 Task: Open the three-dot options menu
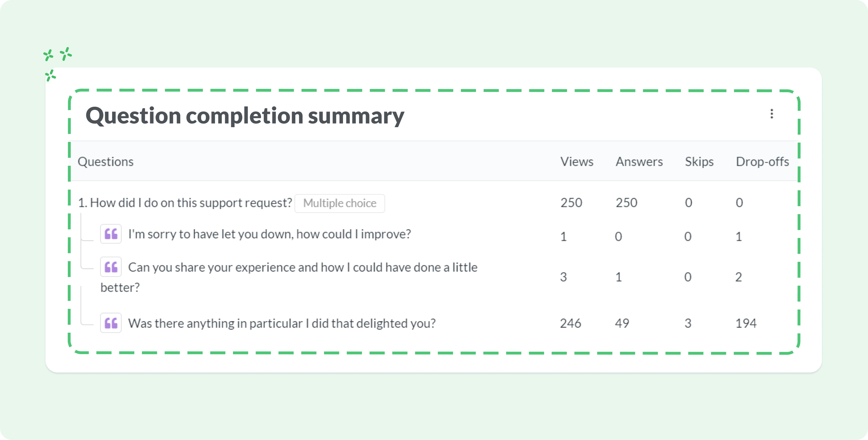coord(771,114)
